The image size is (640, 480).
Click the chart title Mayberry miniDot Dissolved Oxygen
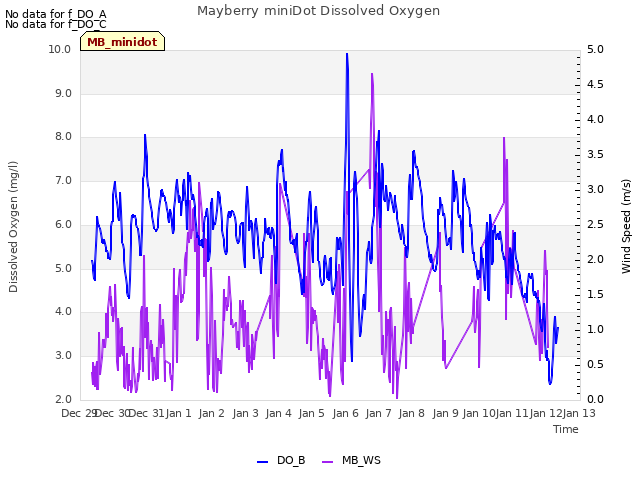pos(318,11)
